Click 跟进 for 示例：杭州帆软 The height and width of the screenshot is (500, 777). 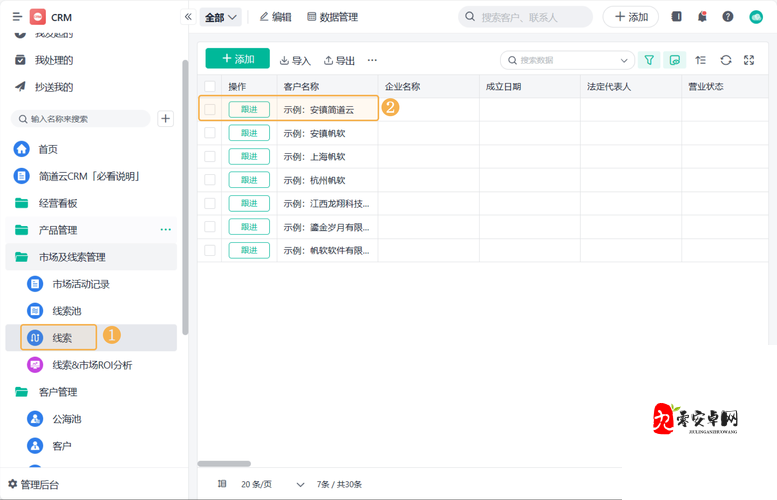[x=249, y=179]
